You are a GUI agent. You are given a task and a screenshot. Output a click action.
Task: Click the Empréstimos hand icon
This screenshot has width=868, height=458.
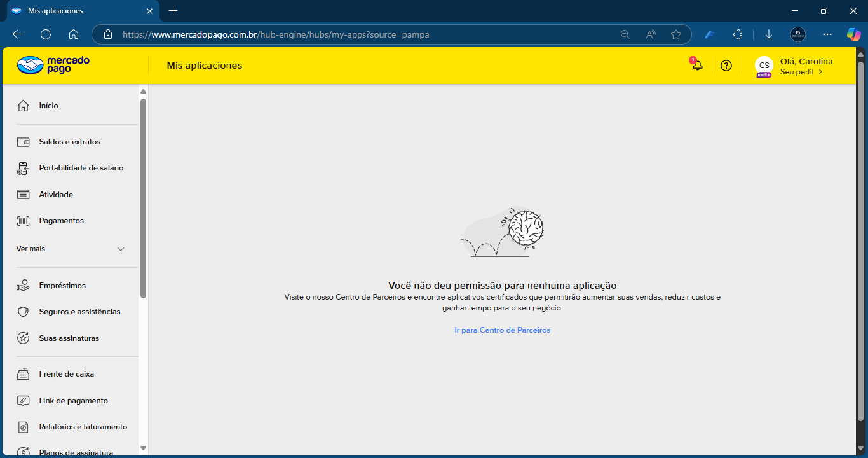[x=24, y=286]
